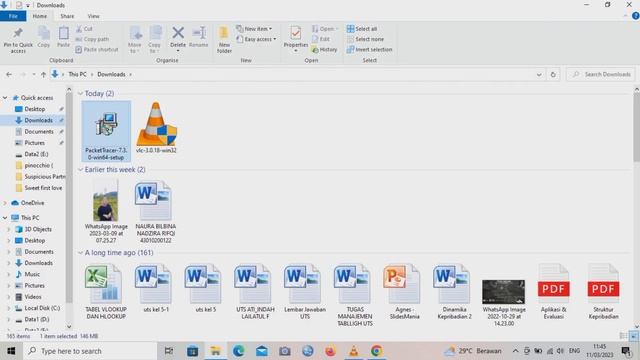
Task: Click the Up one level arrow
Action: coord(43,74)
